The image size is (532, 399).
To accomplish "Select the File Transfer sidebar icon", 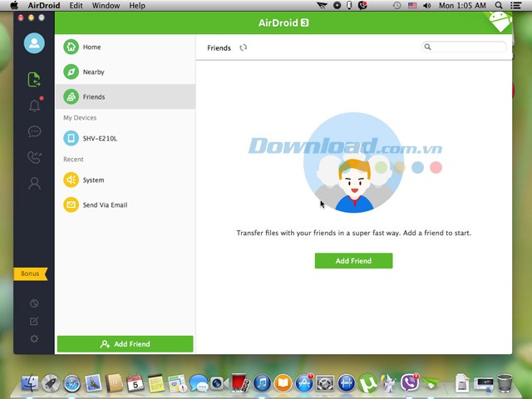I will coord(34,80).
